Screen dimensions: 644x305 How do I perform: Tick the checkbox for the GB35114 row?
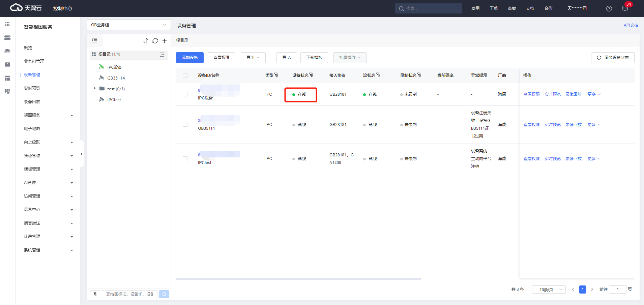click(x=185, y=125)
